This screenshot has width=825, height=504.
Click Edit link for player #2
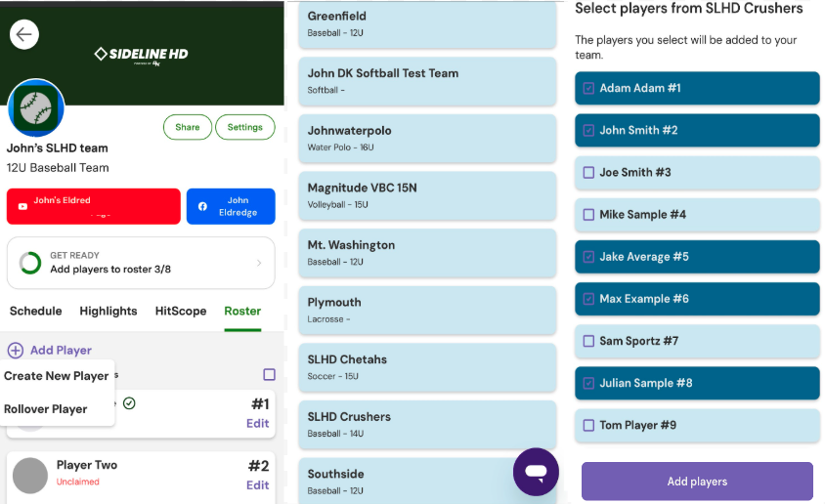257,485
